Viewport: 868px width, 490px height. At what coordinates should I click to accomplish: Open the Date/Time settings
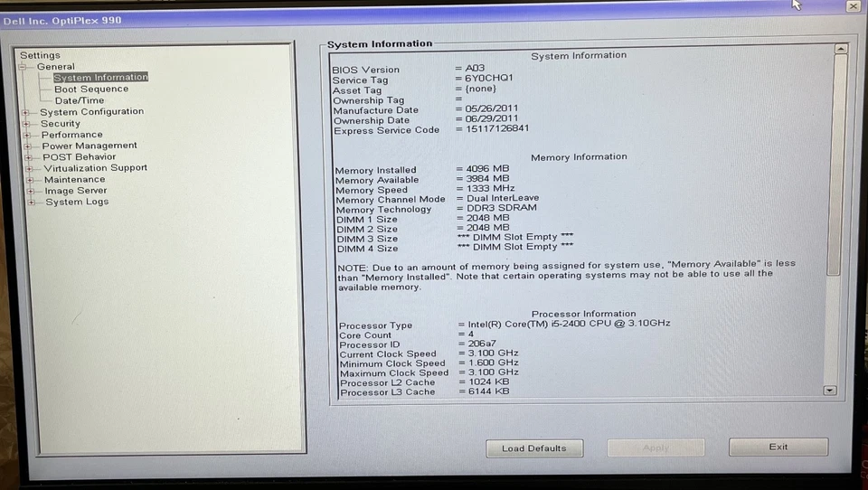coord(80,100)
